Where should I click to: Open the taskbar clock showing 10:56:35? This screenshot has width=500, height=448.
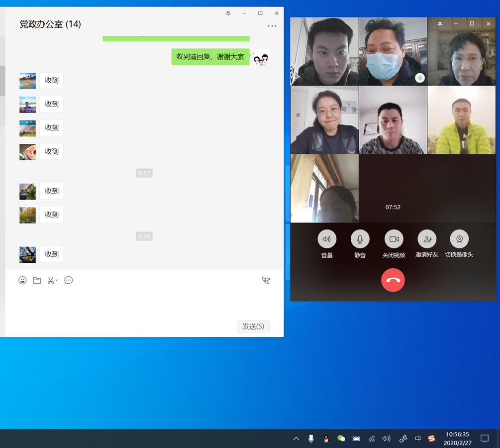point(457,439)
